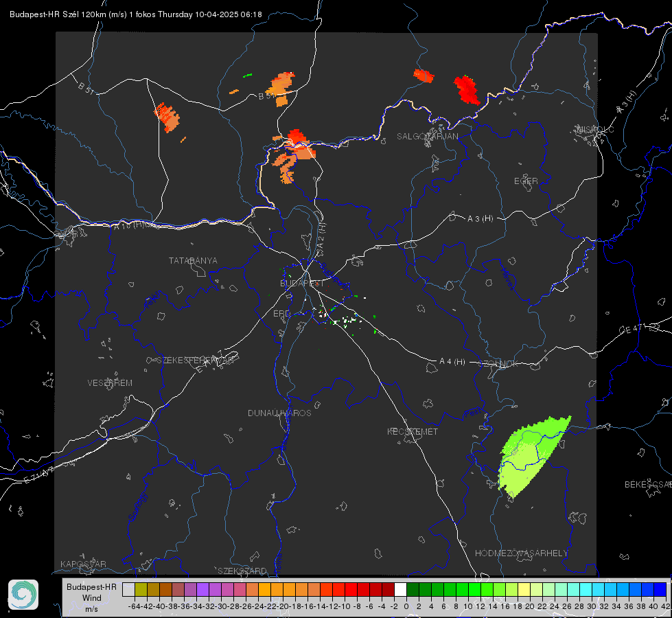Click the SZEKSZARD city label
The height and width of the screenshot is (618, 672).
coord(242,571)
